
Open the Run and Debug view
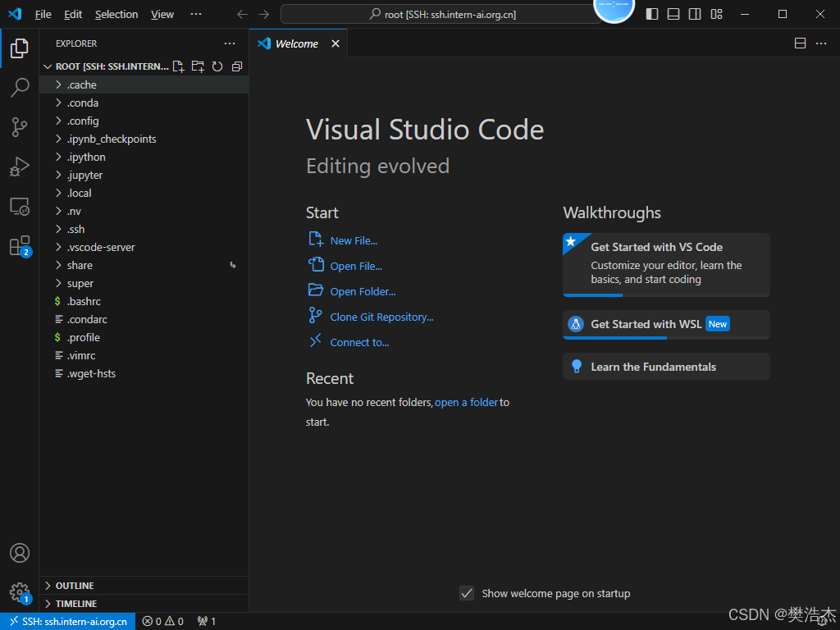20,167
